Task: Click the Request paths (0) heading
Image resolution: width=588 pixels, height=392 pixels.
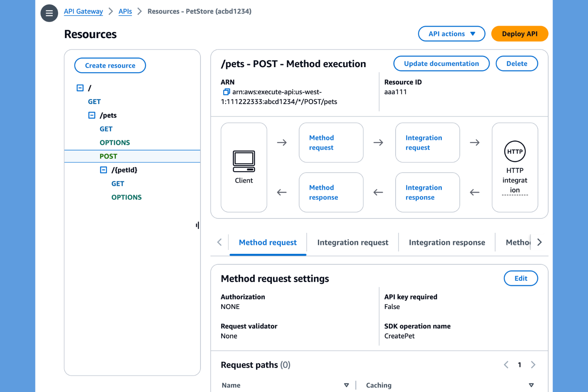Action: click(x=255, y=365)
